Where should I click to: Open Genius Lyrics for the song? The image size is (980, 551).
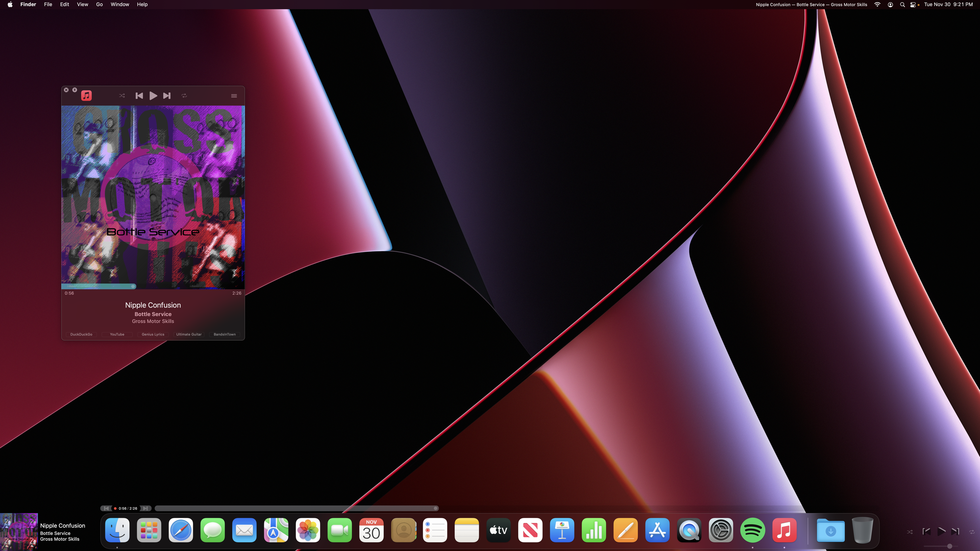(x=153, y=334)
